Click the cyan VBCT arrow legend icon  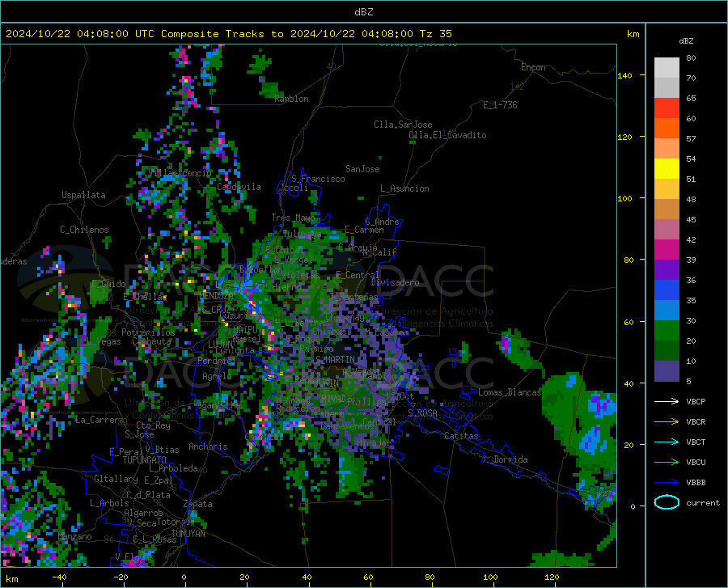pyautogui.click(x=667, y=442)
